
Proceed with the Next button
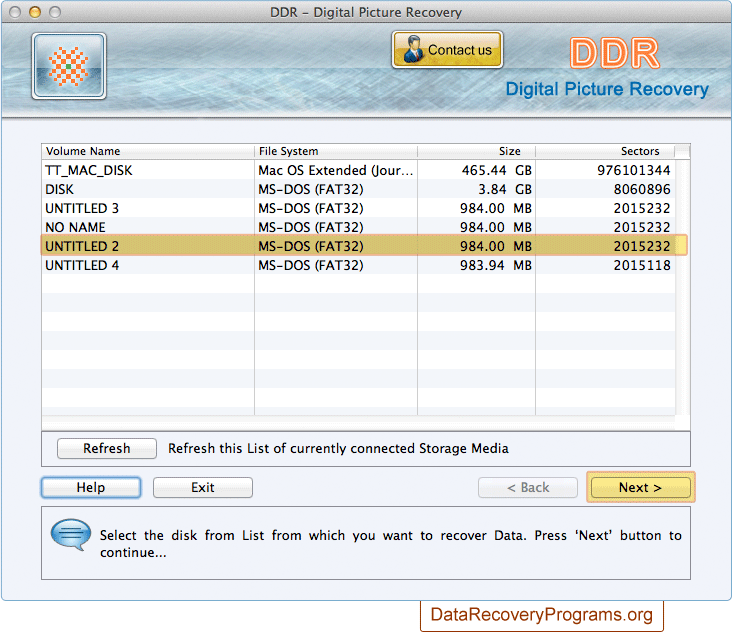(x=640, y=487)
